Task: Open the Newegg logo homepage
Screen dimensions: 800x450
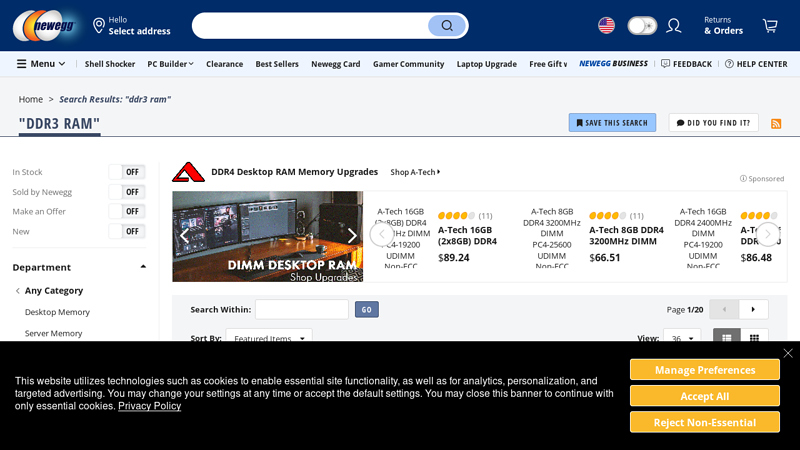Action: point(45,26)
